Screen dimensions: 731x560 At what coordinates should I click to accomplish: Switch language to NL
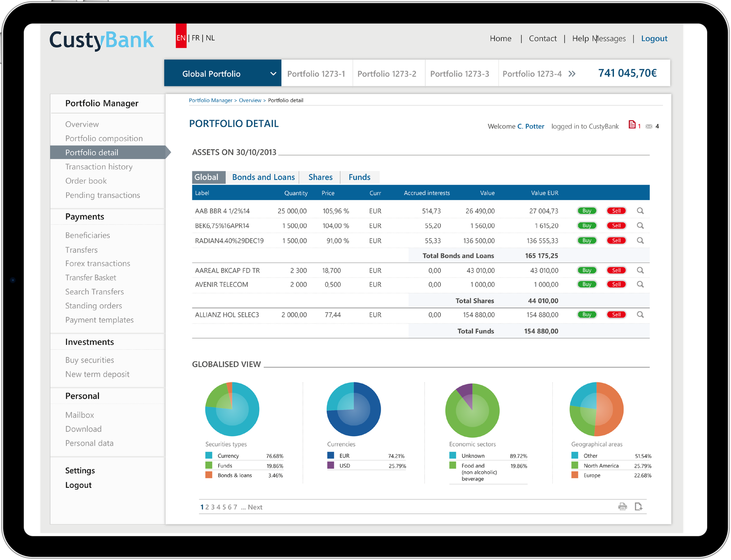pyautogui.click(x=210, y=38)
